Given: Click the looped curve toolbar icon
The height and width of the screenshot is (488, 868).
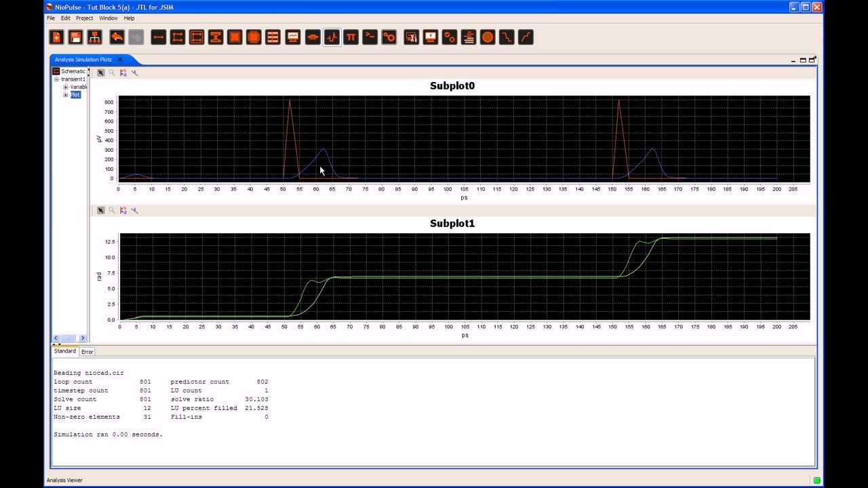Looking at the screenshot, I should [x=389, y=37].
